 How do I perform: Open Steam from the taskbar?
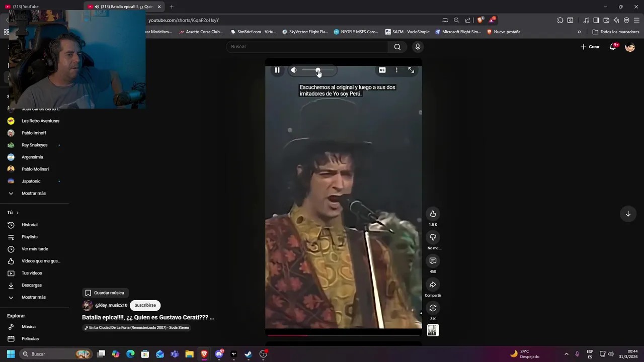tap(248, 354)
